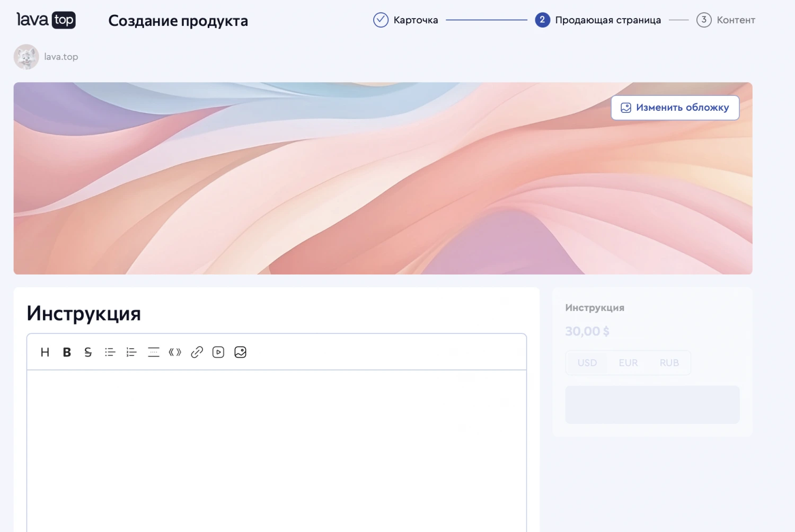Viewport: 795px width, 532px height.
Task: Insert a numbered list
Action: point(131,352)
